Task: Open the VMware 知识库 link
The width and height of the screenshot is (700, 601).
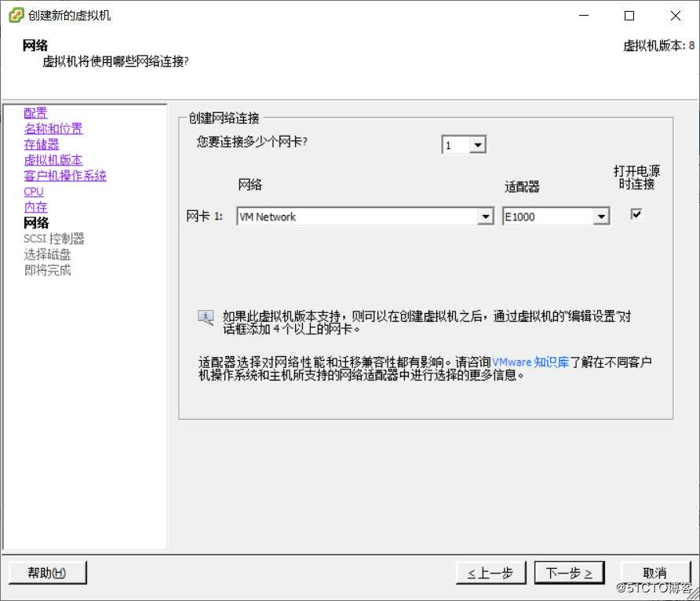Action: (x=530, y=362)
